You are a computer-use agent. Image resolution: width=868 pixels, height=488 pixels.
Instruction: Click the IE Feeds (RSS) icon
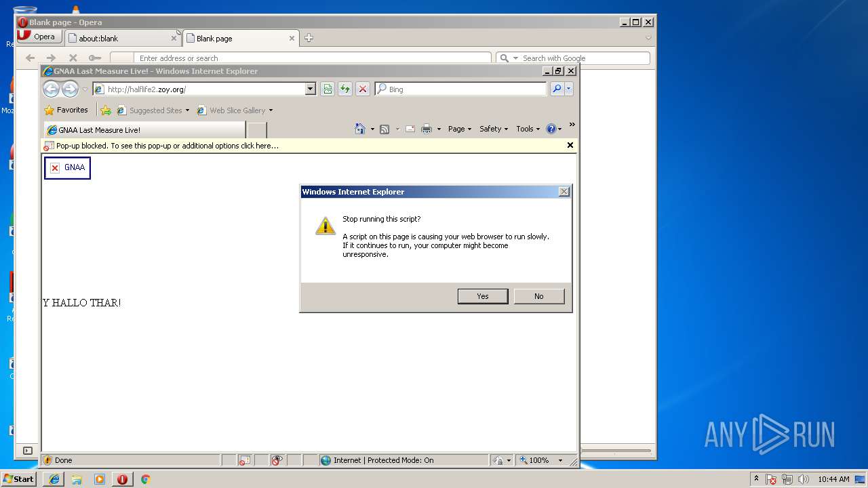[x=384, y=129]
